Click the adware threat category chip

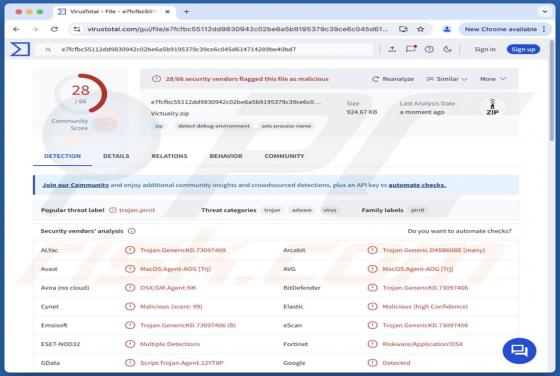[x=302, y=210]
